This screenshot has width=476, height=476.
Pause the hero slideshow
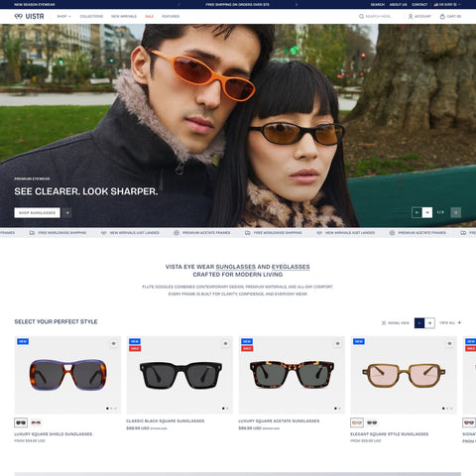tap(456, 212)
